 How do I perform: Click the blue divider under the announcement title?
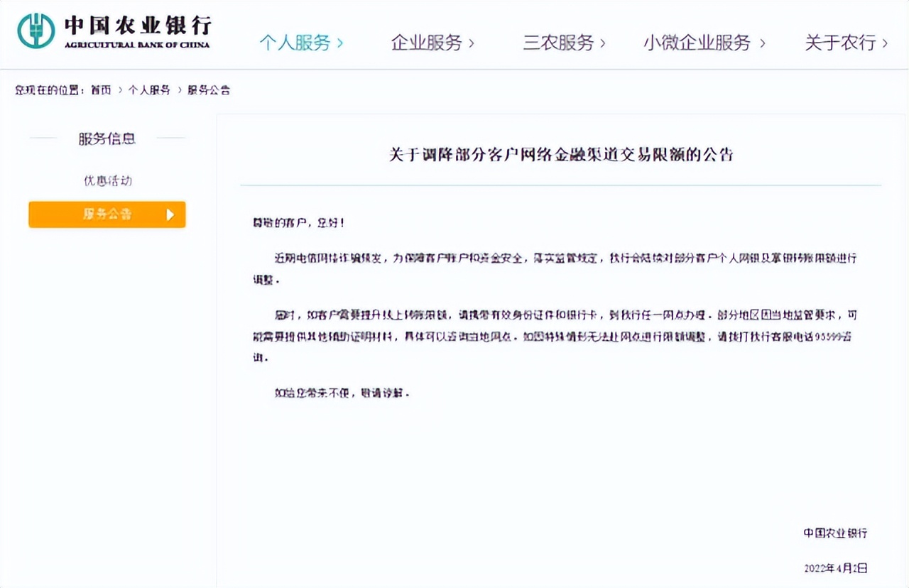[x=560, y=183]
